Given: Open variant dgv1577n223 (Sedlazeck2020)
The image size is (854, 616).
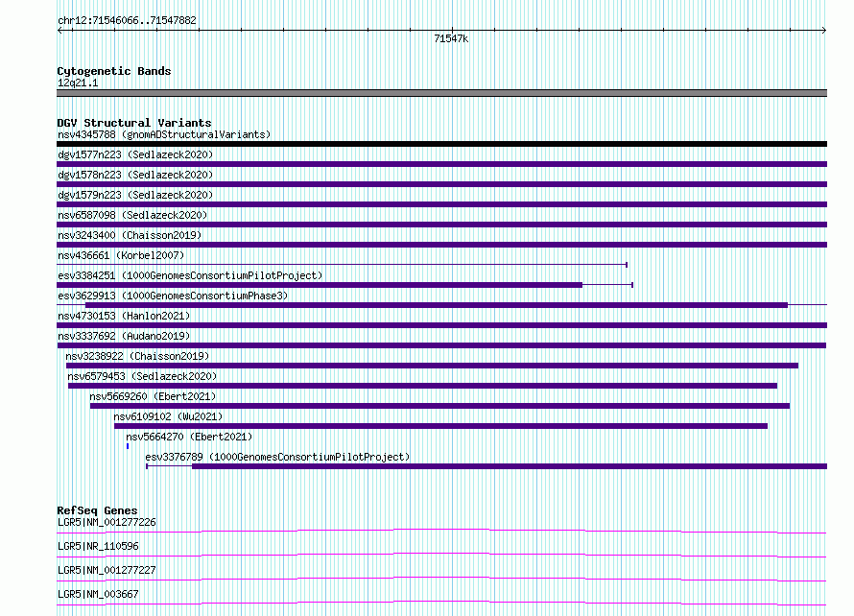Looking at the screenshot, I should click(x=135, y=154).
